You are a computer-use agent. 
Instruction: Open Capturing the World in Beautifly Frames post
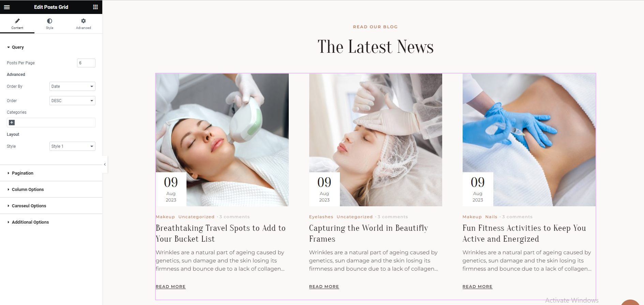[x=368, y=234]
